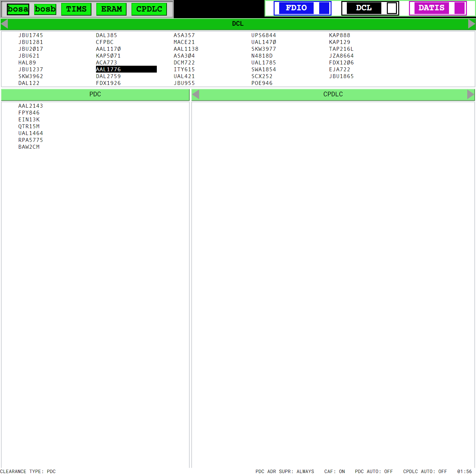The image size is (476, 476).
Task: Select PDC flight RPA5775
Action: point(31,140)
